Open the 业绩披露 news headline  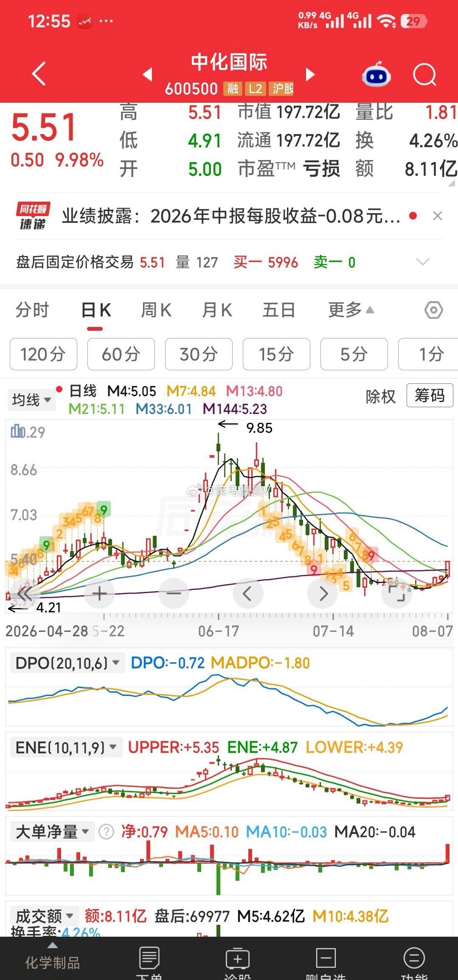pyautogui.click(x=231, y=216)
